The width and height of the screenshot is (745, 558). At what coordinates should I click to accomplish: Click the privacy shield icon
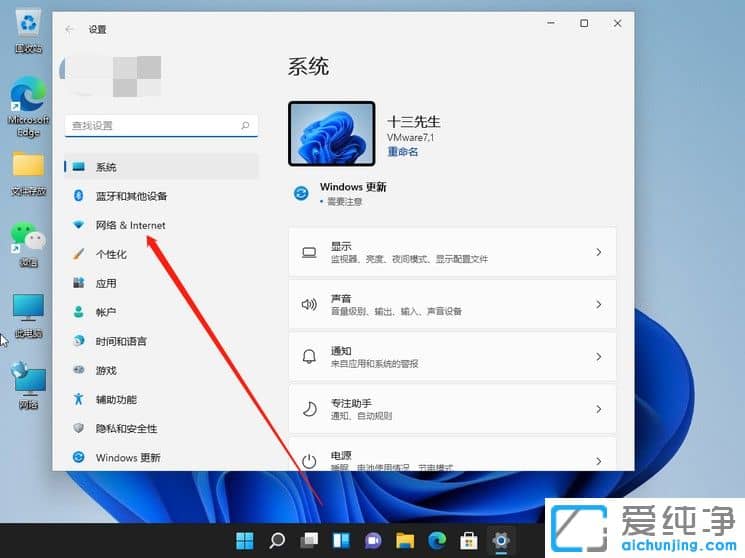(78, 428)
